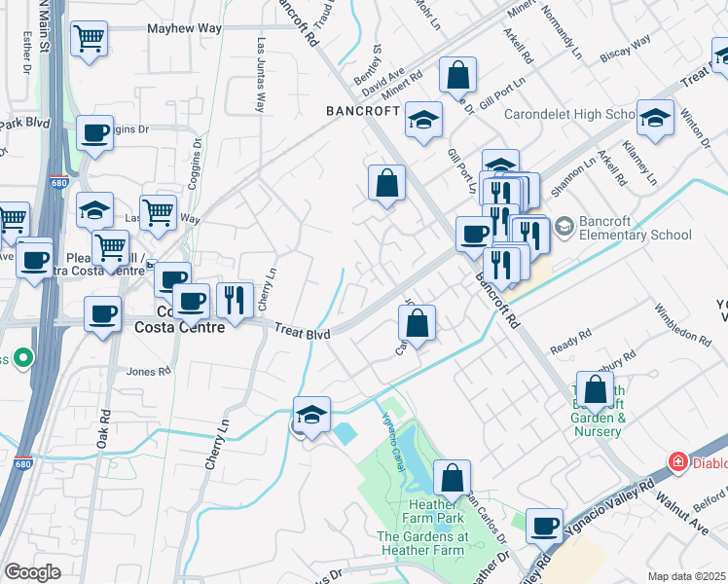Click the coffee cup marker above Contra Costa Centre text
The image size is (728, 584).
[191, 305]
